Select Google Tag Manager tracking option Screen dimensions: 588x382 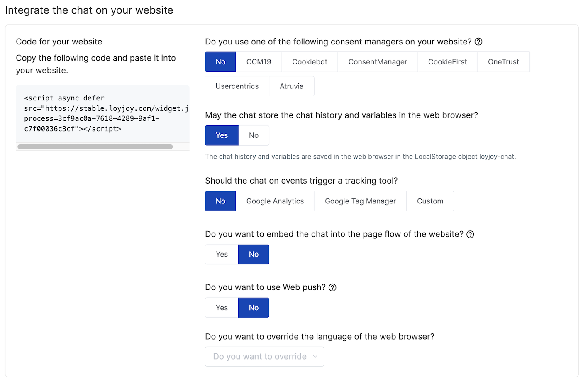pos(360,201)
